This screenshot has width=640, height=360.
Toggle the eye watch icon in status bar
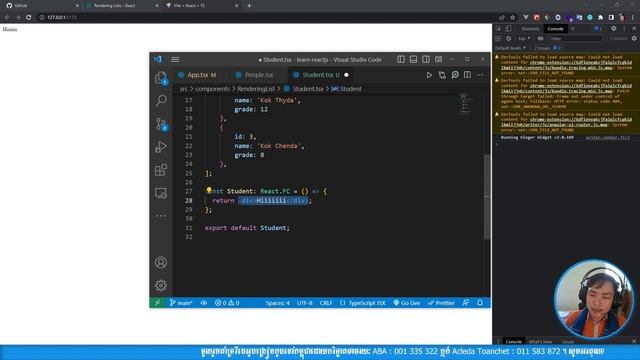click(204, 303)
